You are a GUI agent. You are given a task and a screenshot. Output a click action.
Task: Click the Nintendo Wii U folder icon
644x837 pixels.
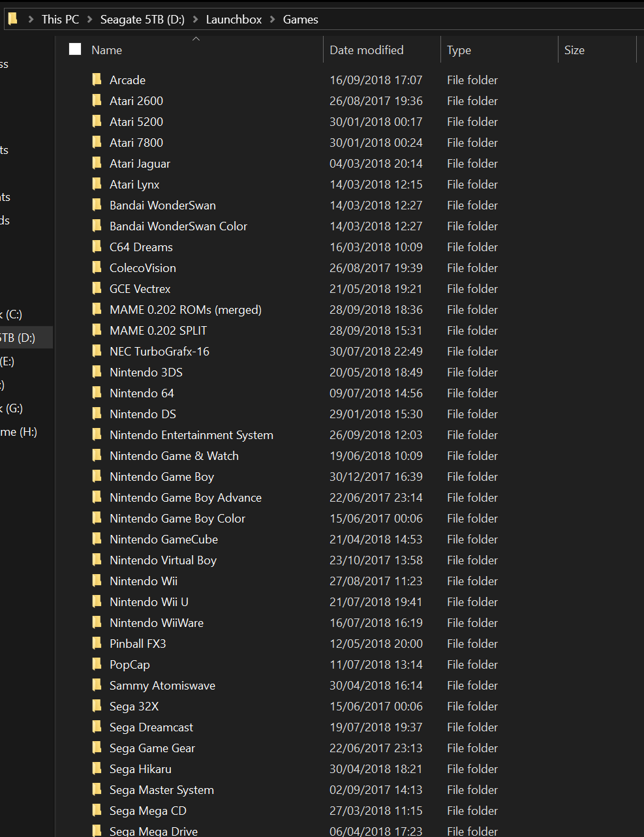[97, 601]
